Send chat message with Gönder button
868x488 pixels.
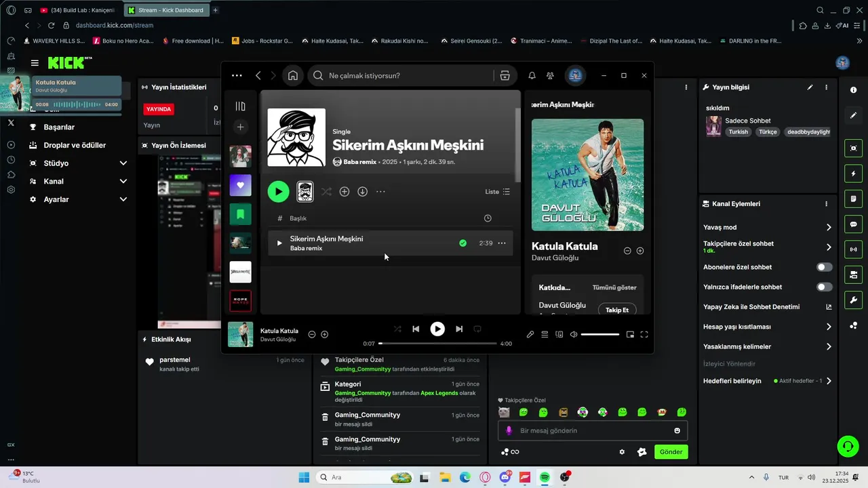[671, 452]
